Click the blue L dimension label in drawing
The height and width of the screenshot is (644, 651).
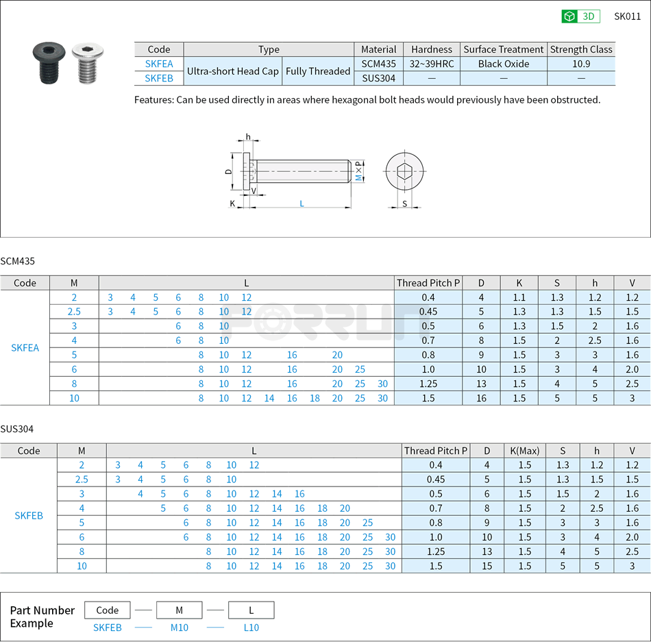pos(302,204)
